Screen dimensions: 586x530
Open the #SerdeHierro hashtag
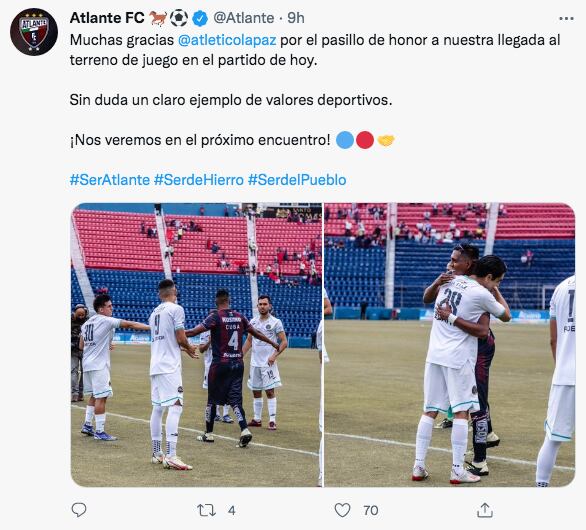click(199, 180)
